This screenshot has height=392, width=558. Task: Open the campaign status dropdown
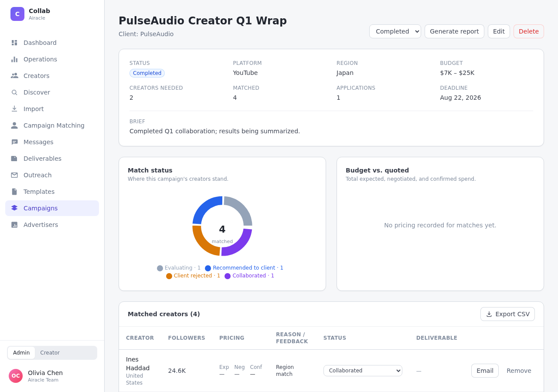tap(395, 31)
